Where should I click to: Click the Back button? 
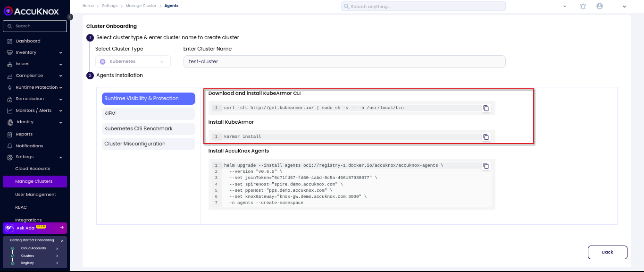(x=607, y=252)
